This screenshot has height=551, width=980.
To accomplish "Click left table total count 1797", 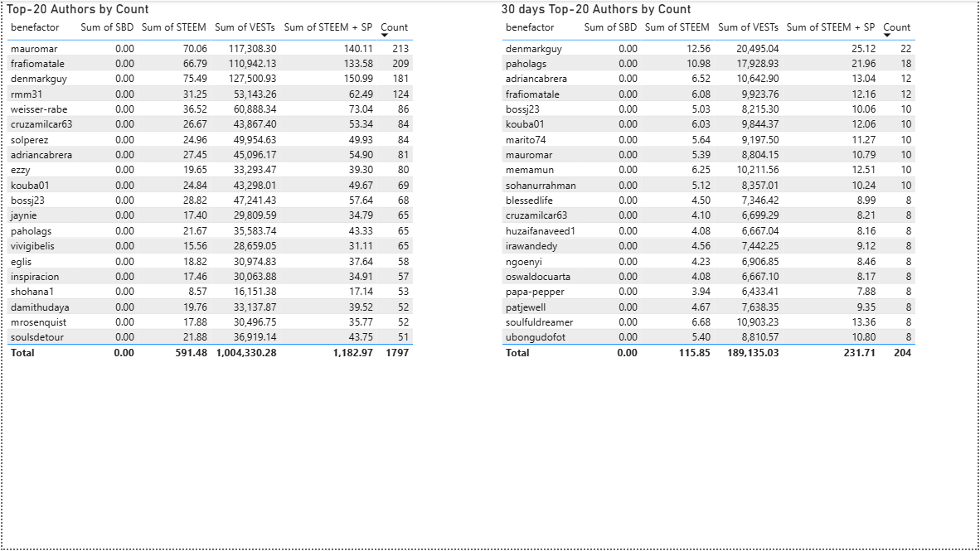I will tap(397, 353).
